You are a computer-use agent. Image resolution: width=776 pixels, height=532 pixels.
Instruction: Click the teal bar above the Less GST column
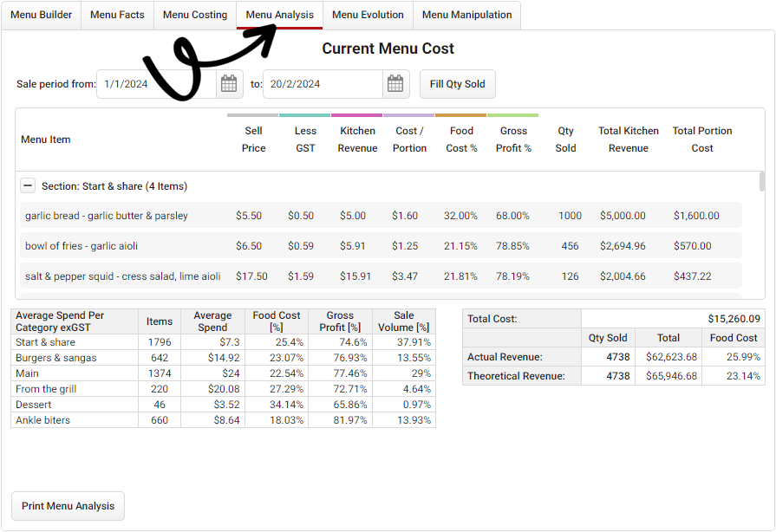305,114
